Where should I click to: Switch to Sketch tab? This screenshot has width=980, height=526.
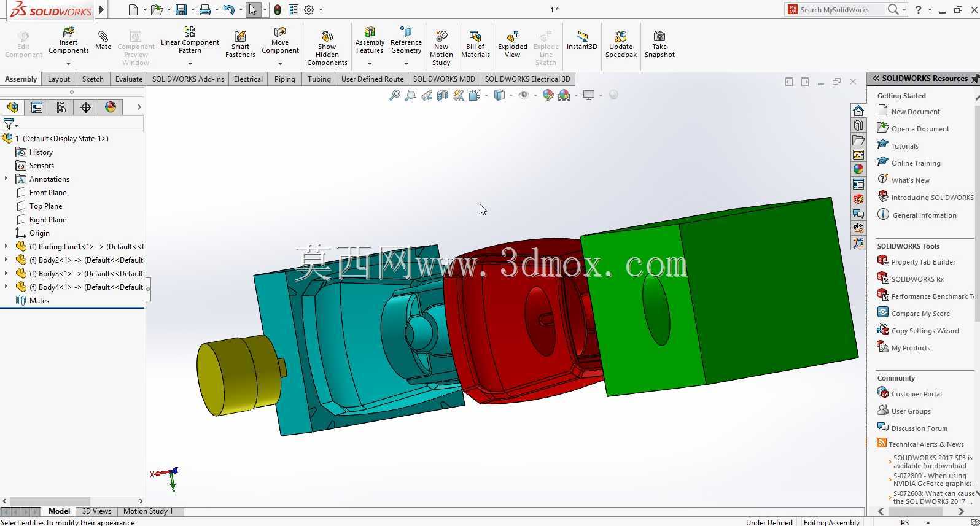point(93,79)
